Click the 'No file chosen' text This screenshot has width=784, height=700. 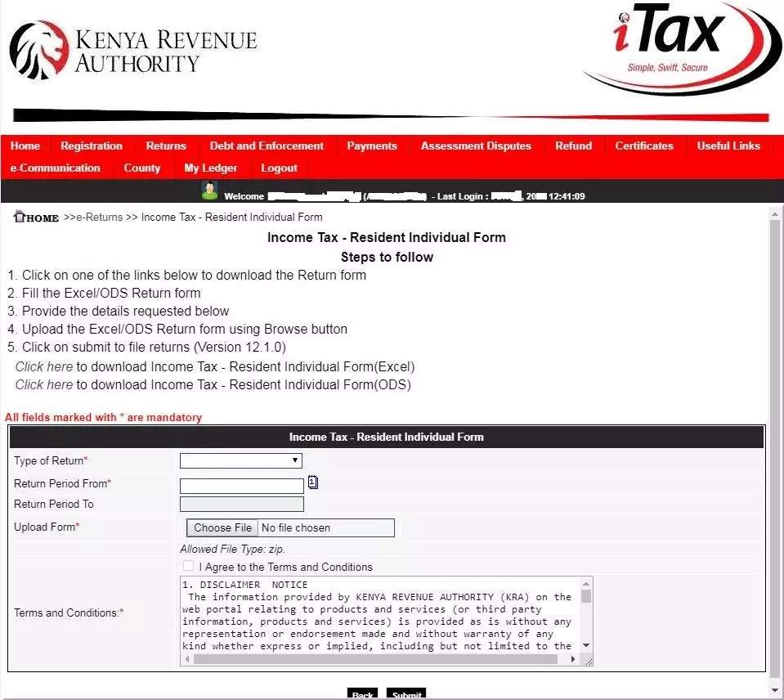tap(295, 527)
